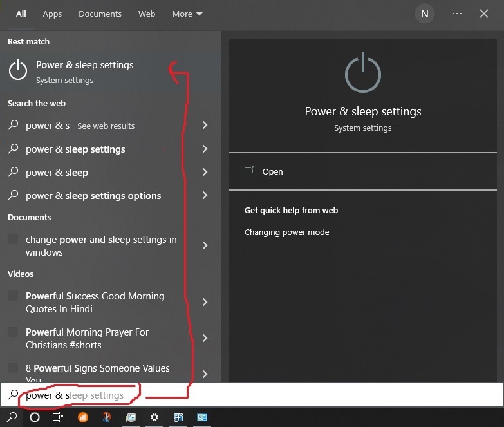Viewport: 504px width, 427px height.
Task: Click magnifier icon inside the search box
Action: point(13,395)
